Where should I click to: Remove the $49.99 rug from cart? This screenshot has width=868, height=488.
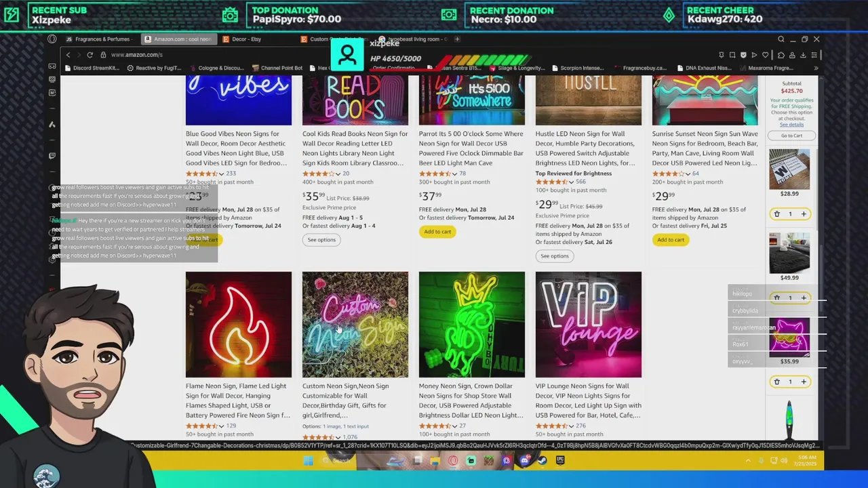[777, 298]
